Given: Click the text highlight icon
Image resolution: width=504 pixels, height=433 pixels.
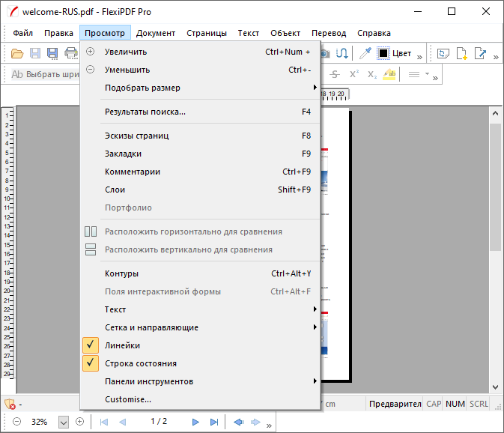Looking at the screenshot, I should pyautogui.click(x=389, y=74).
